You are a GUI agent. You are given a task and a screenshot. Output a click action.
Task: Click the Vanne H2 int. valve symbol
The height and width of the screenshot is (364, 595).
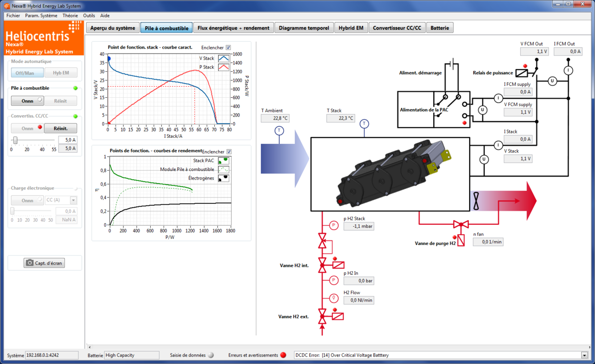tap(322, 266)
